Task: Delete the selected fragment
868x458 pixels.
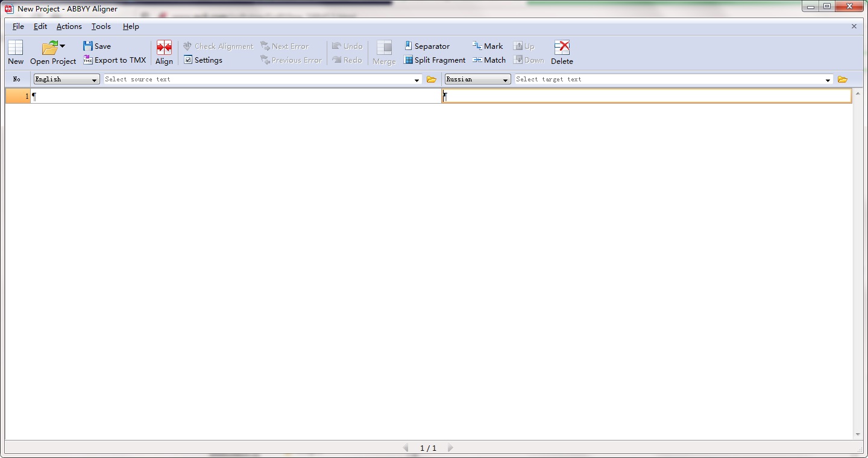Action: click(562, 52)
